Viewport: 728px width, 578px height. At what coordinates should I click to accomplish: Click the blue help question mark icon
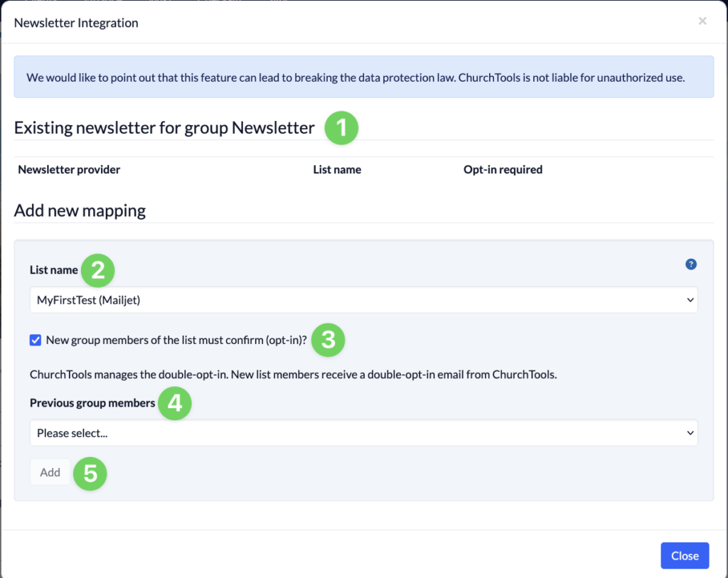690,264
